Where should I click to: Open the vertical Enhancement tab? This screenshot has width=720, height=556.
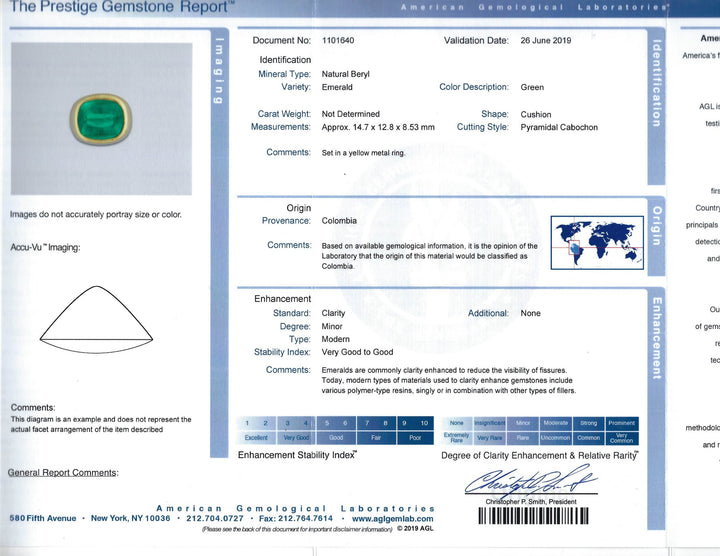pos(656,338)
